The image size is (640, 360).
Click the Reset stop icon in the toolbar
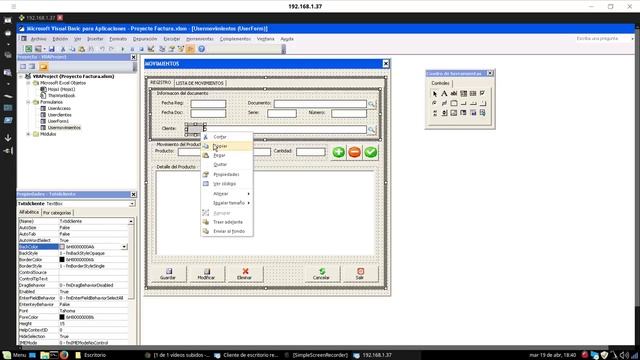coord(141,49)
